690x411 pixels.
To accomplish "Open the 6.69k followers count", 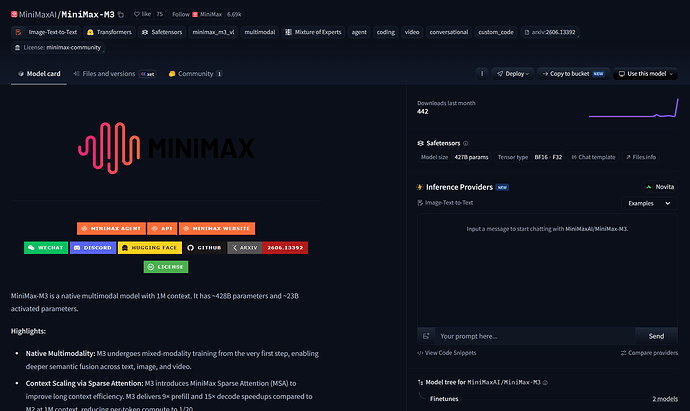I will click(234, 15).
